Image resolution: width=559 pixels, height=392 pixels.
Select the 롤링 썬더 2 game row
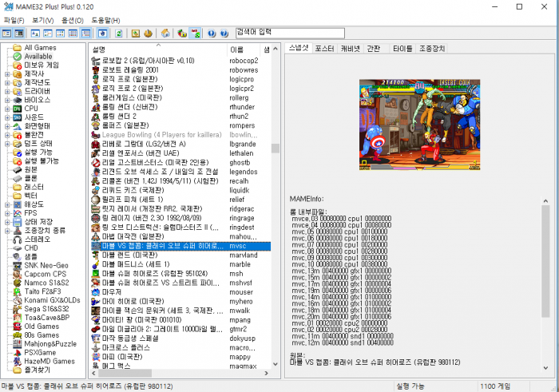pos(180,117)
